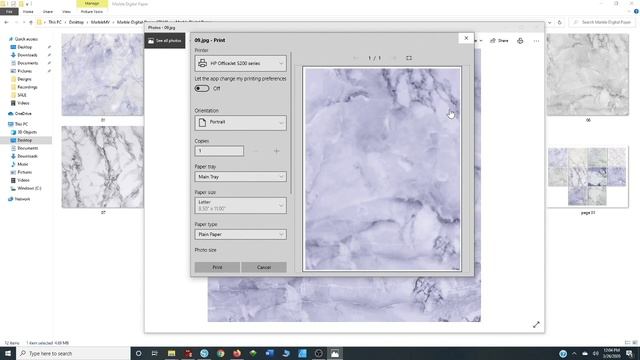Open the Printer dropdown HP OfficeJet 5200 series
This screenshot has height=360, width=640.
point(240,63)
